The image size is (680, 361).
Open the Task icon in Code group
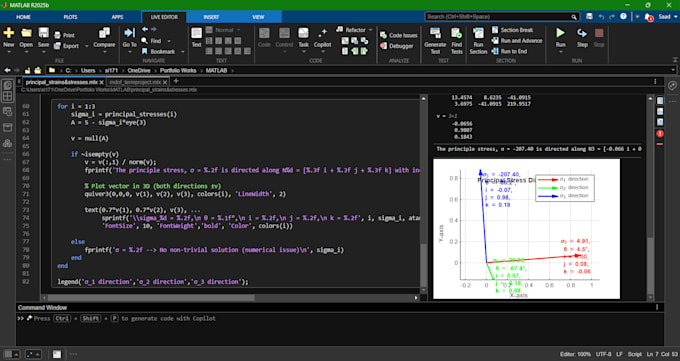click(x=303, y=33)
